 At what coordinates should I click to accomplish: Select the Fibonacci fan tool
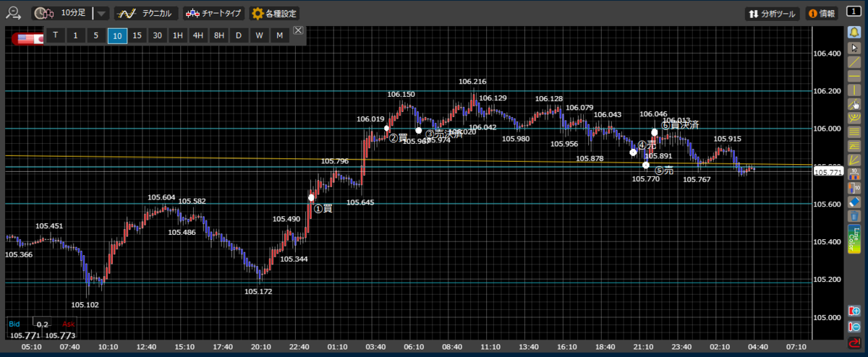click(x=855, y=159)
